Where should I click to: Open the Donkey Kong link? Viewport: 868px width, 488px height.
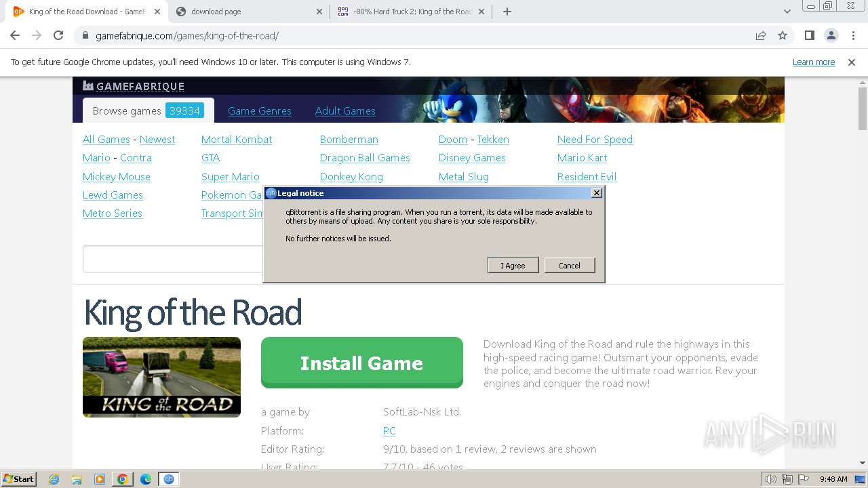point(351,177)
